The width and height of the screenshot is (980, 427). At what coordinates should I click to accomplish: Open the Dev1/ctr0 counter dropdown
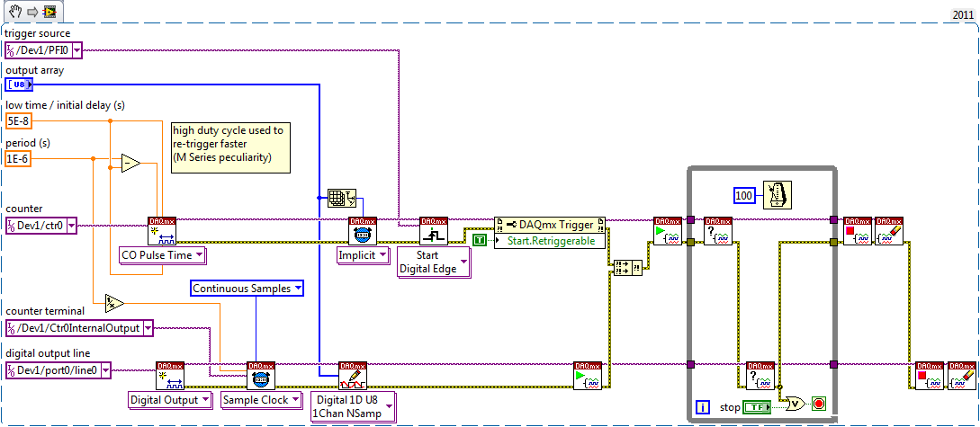point(70,226)
